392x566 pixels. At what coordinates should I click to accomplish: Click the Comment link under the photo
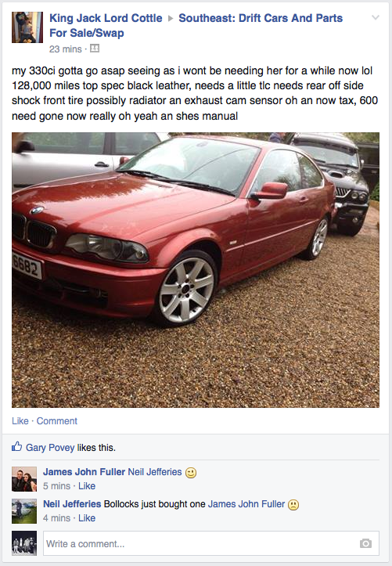point(56,421)
